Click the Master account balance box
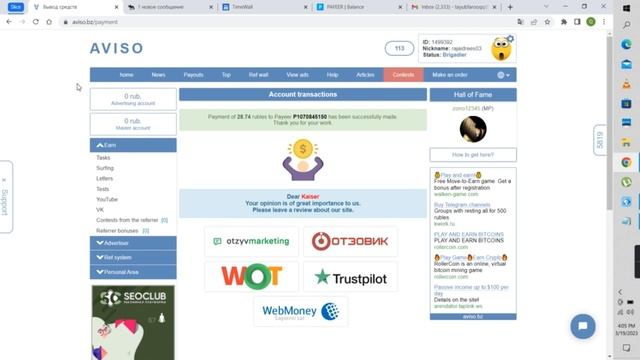 coord(133,124)
